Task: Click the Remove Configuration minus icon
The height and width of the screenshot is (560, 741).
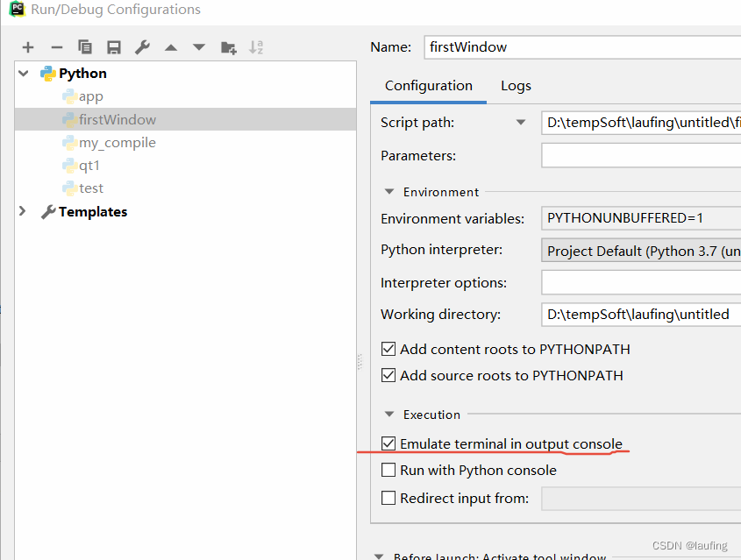Action: pyautogui.click(x=57, y=47)
